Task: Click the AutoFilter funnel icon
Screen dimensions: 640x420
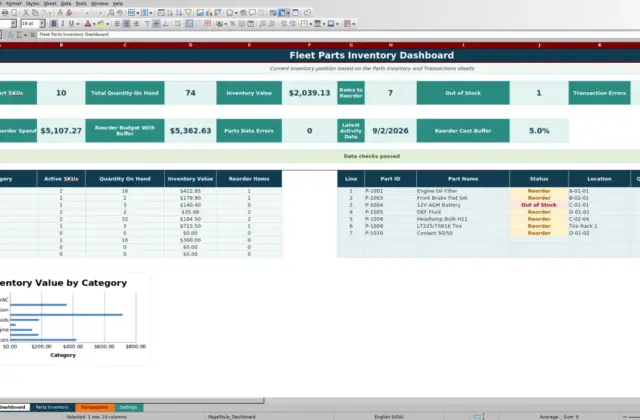Action: pos(188,13)
